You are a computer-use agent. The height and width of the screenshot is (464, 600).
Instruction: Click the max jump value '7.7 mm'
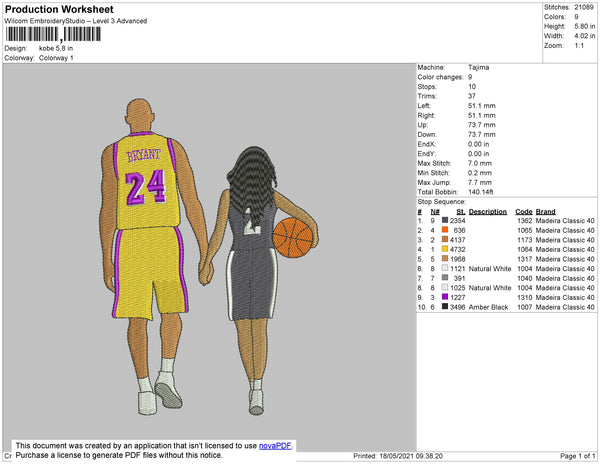tap(479, 182)
